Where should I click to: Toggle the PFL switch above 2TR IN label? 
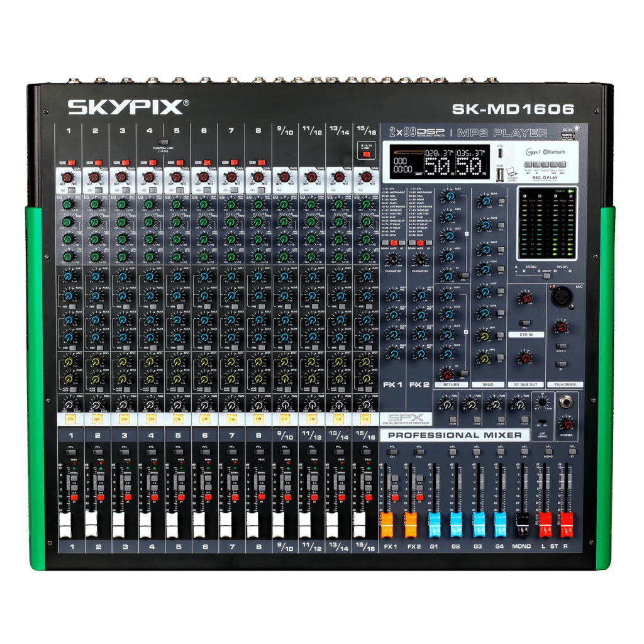click(525, 323)
